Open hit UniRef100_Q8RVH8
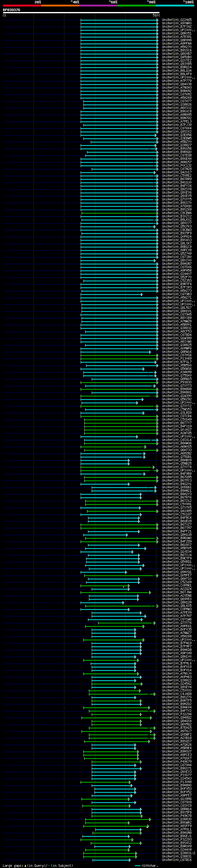This screenshot has height=868, width=197. point(177,40)
